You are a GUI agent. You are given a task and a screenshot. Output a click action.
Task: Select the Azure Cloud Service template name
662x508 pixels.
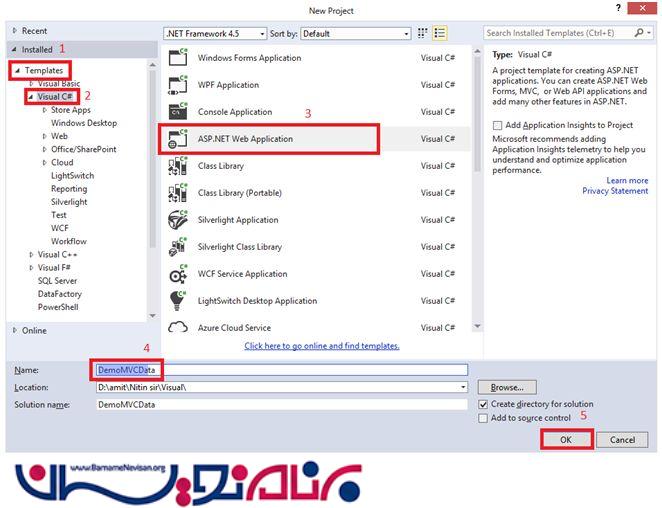tap(234, 328)
